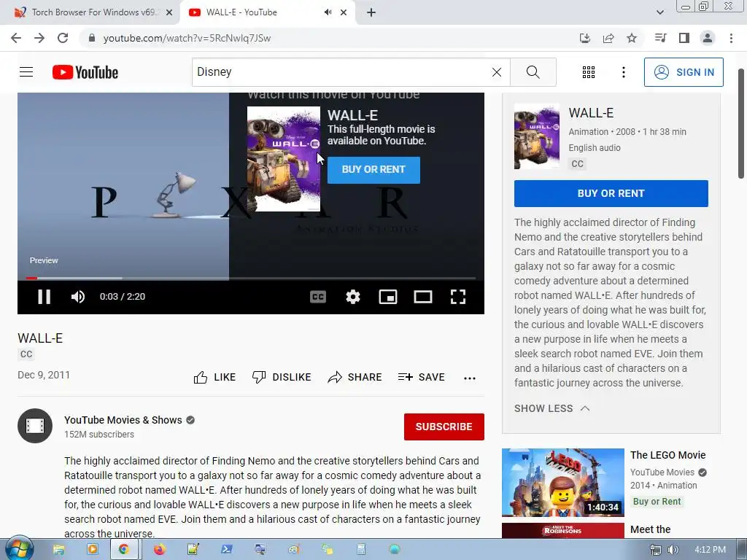Click the blue BUY OR RENT sidebar button
The width and height of the screenshot is (747, 560).
(x=611, y=193)
